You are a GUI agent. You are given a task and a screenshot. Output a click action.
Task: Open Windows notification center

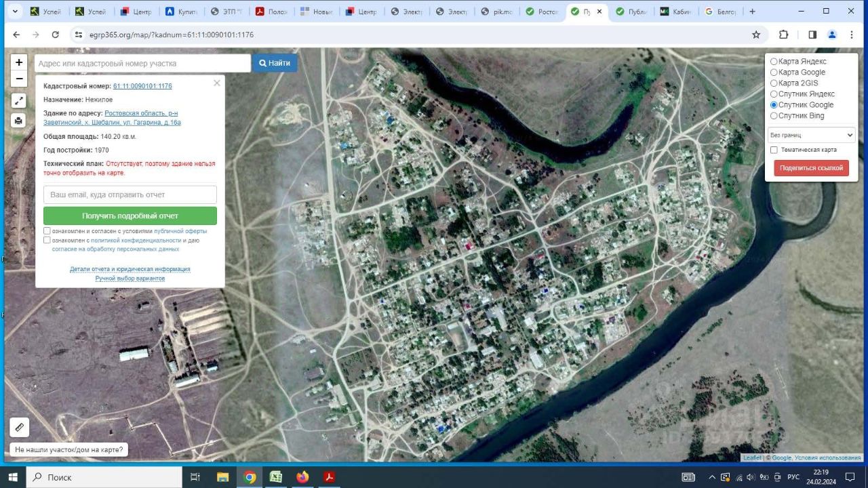coord(850,477)
